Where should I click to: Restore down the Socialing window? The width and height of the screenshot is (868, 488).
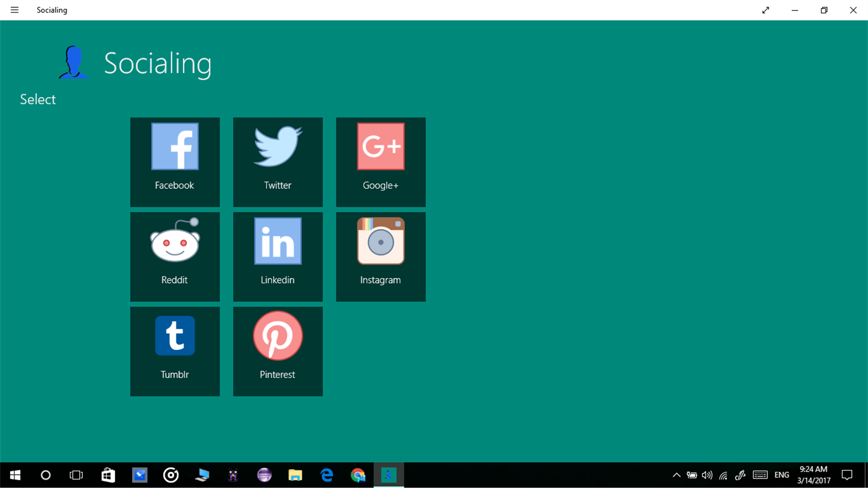coord(824,10)
